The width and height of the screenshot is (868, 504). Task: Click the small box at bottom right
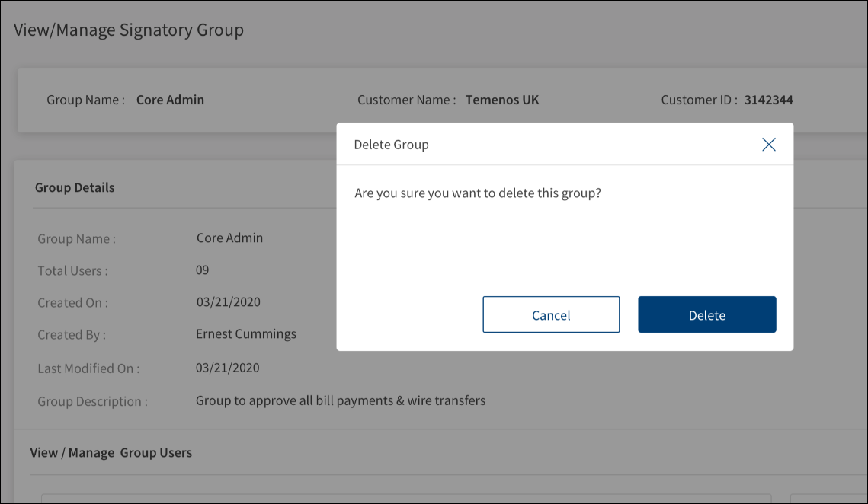tap(828, 499)
